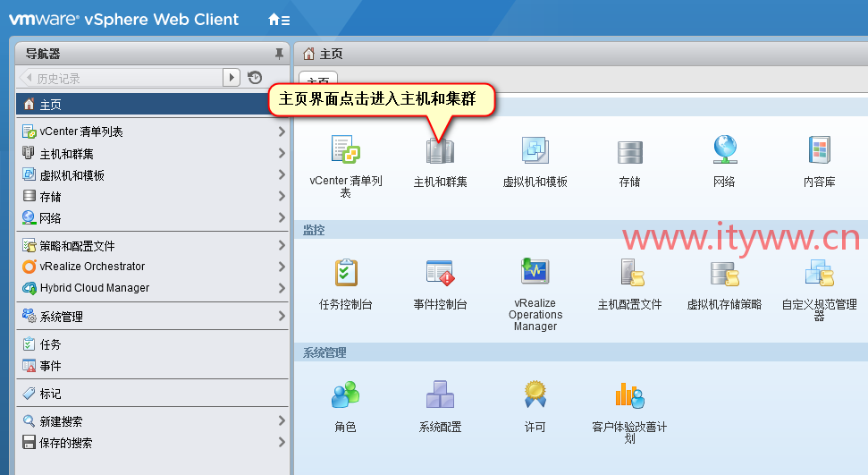Screen dimensions: 868x475
Task: Pin the navigator panel with pushpin
Action: pos(279,54)
